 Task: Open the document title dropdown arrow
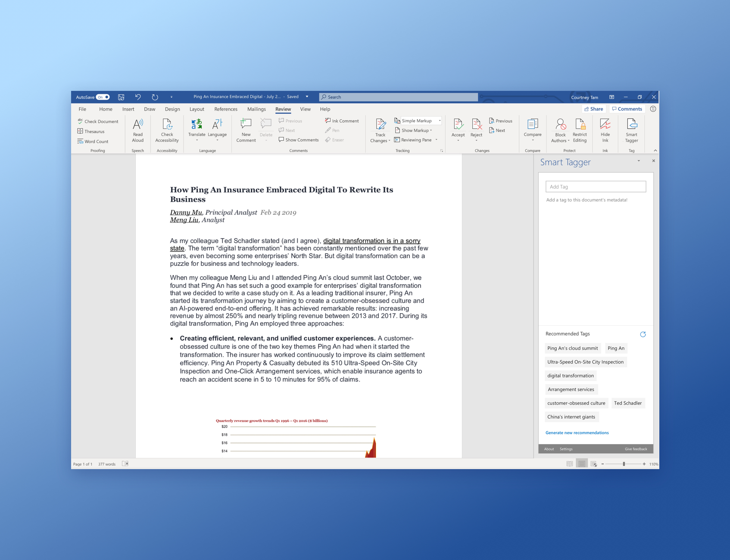[307, 97]
